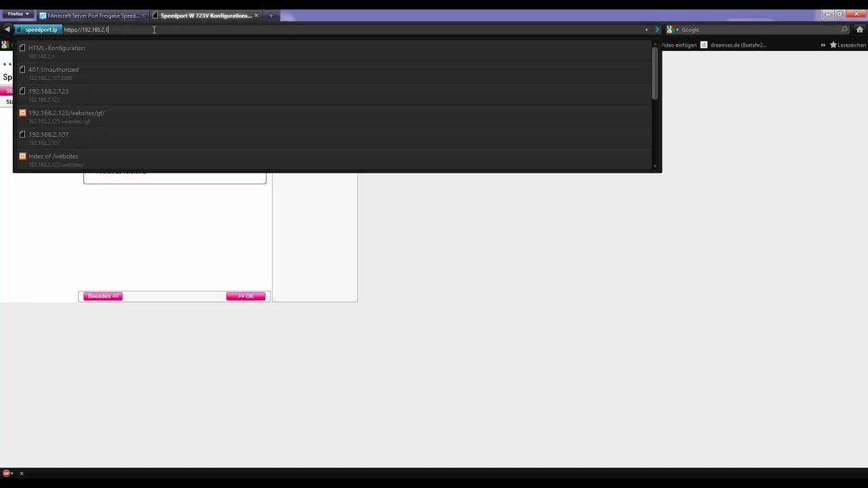Select the Speedport W 723V Konfigurations tab
Viewport: 868px width, 488px height.
(206, 16)
